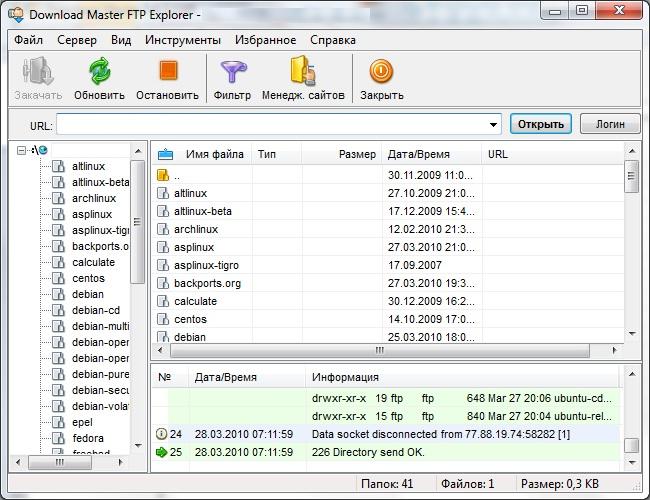The width and height of the screenshot is (650, 500).
Task: Click Размер: 0,3 KB in status bar
Action: pos(560,484)
